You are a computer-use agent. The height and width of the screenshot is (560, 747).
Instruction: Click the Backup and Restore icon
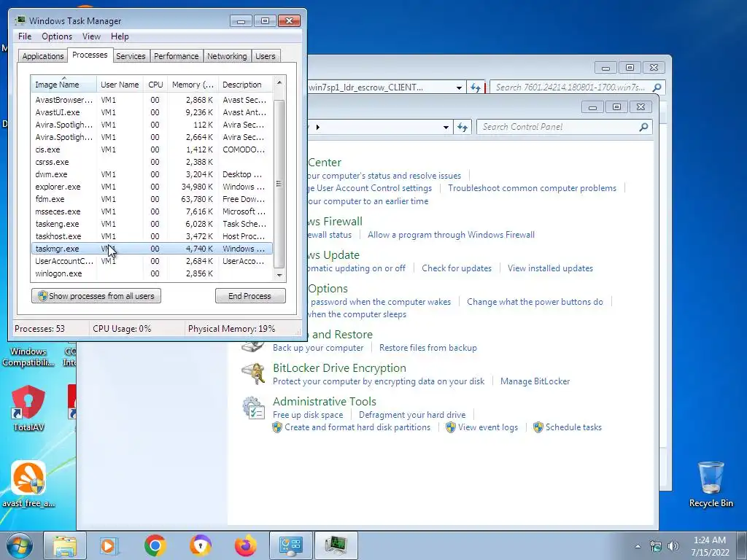[x=253, y=346]
